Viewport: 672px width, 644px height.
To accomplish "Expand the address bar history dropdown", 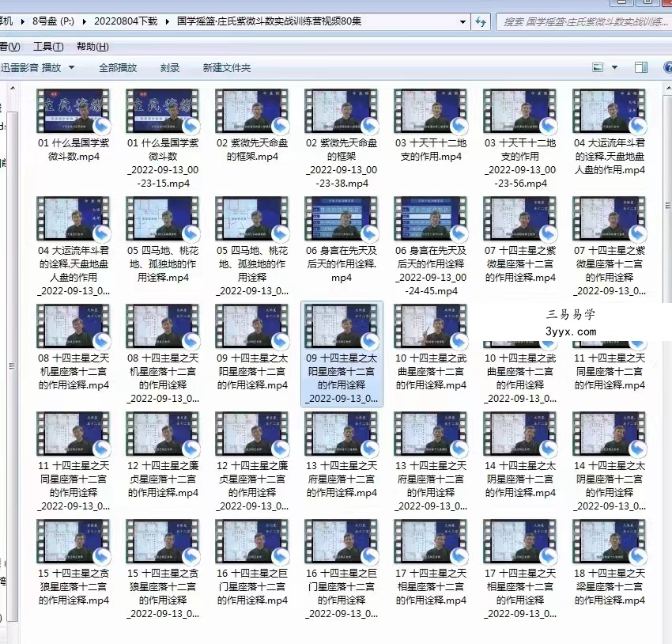I will pyautogui.click(x=462, y=21).
